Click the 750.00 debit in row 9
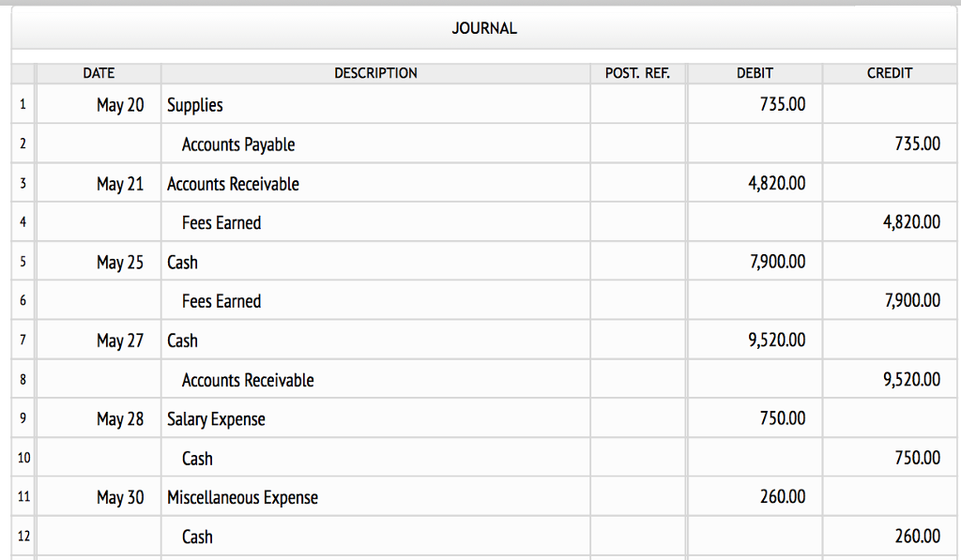Screen dimensions: 961x560 click(755, 418)
